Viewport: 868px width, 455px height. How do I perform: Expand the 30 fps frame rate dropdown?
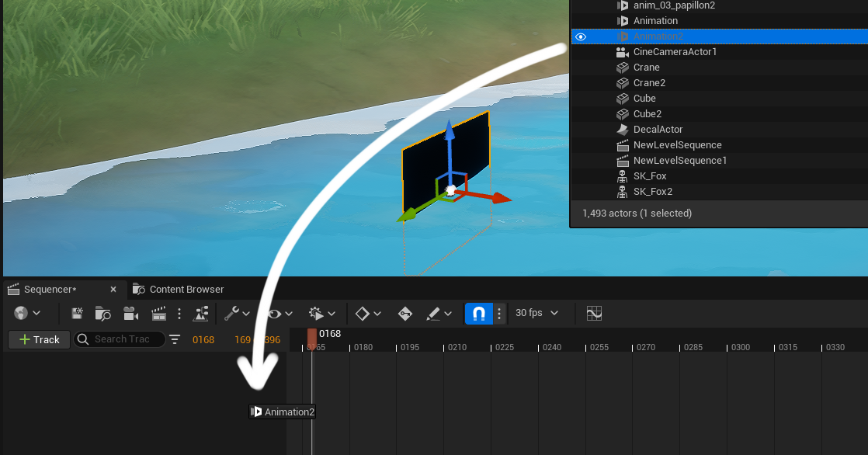(537, 313)
